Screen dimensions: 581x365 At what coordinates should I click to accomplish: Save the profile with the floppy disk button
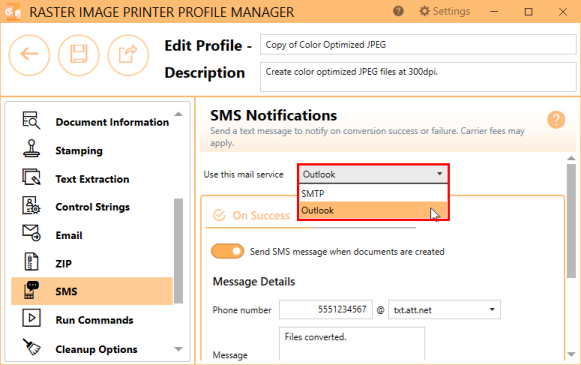pyautogui.click(x=79, y=55)
